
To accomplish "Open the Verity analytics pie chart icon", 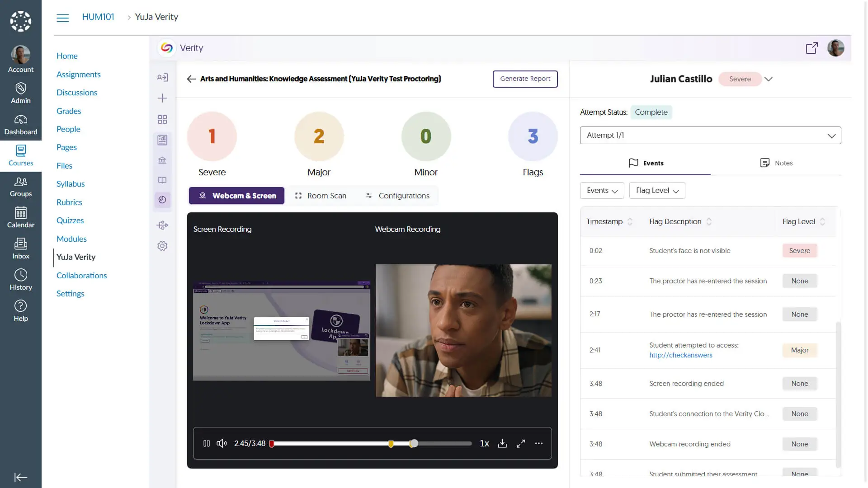I will click(x=162, y=200).
